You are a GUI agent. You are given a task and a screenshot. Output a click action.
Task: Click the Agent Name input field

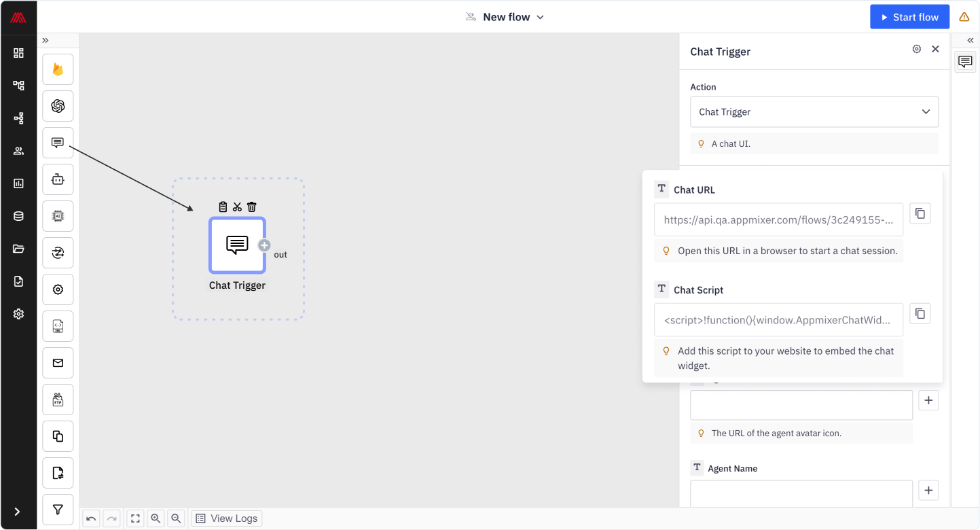point(801,493)
